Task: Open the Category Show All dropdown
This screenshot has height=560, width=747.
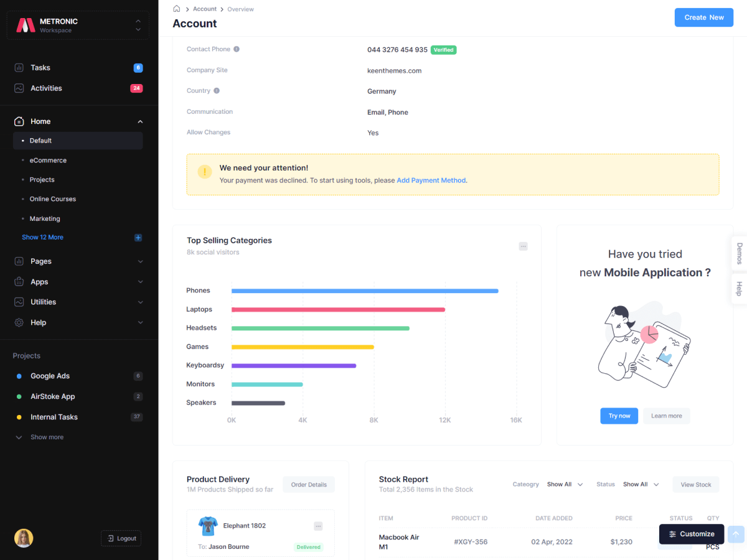Action: point(565,485)
